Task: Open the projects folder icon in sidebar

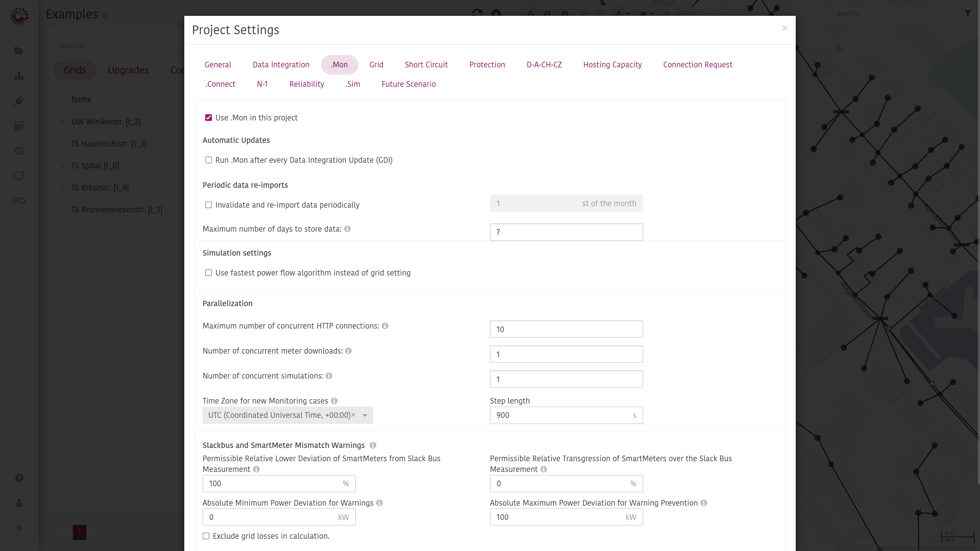Action: pyautogui.click(x=19, y=51)
